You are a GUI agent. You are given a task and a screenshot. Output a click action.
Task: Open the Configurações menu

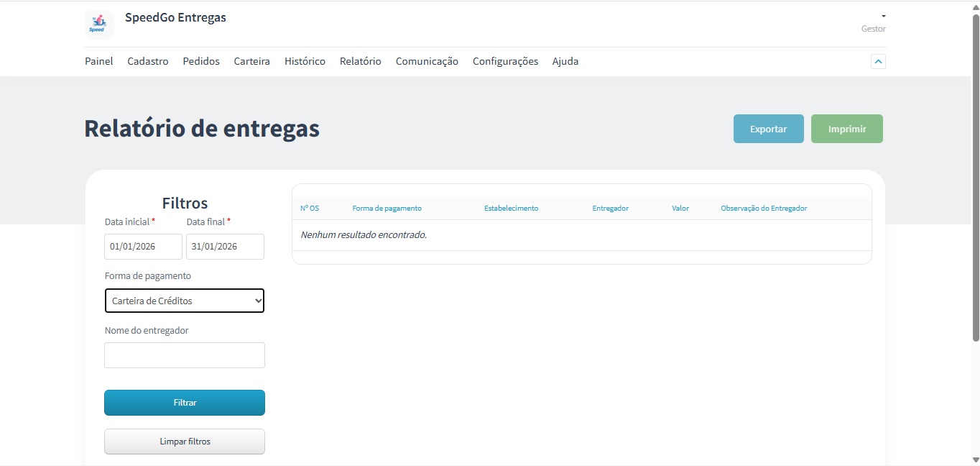click(x=505, y=62)
